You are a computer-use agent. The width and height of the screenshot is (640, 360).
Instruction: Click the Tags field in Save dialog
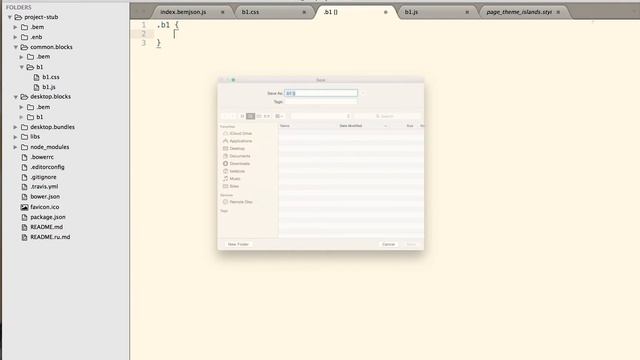[x=321, y=102]
